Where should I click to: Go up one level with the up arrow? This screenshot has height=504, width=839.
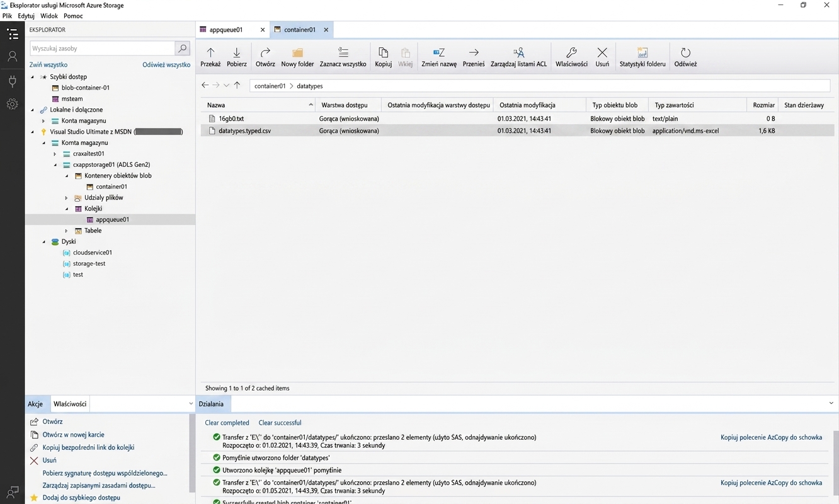click(237, 85)
